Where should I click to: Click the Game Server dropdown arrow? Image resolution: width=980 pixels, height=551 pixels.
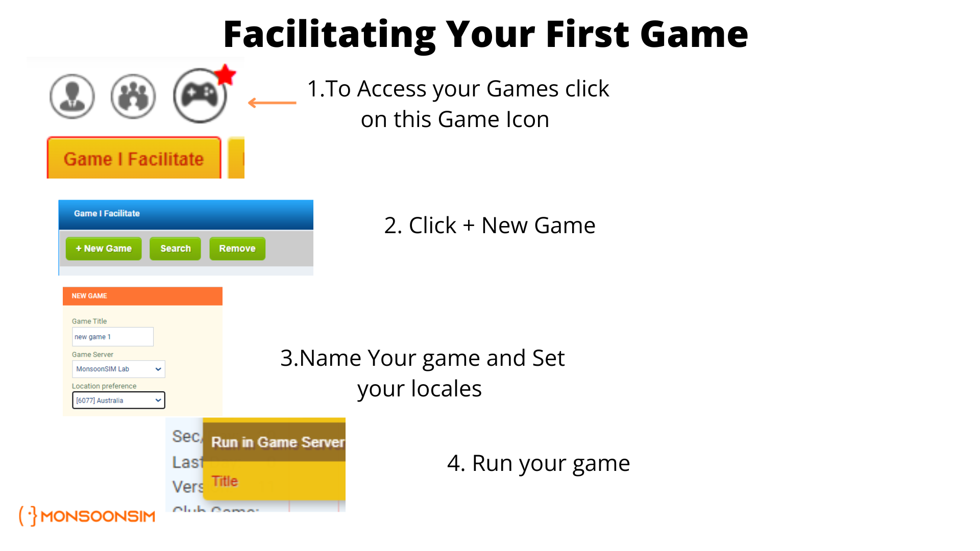[x=158, y=369]
